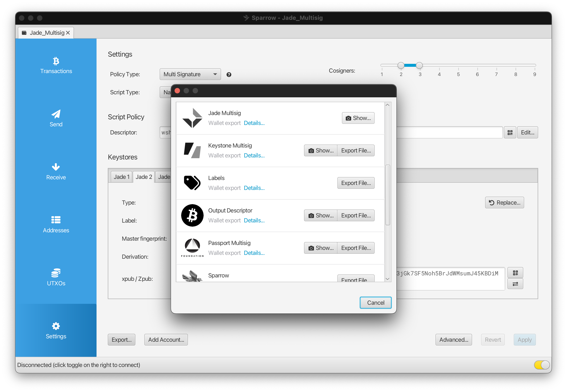567x392 pixels.
Task: Export Keystone Multisig file
Action: 356,151
